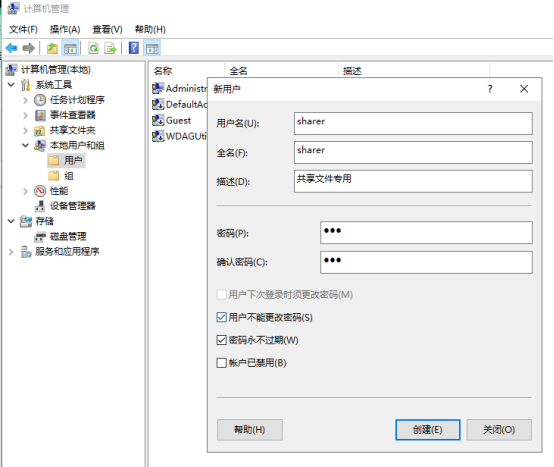Enable the 帐户已禁用 checkbox
This screenshot has width=554, height=467.
pyautogui.click(x=221, y=363)
